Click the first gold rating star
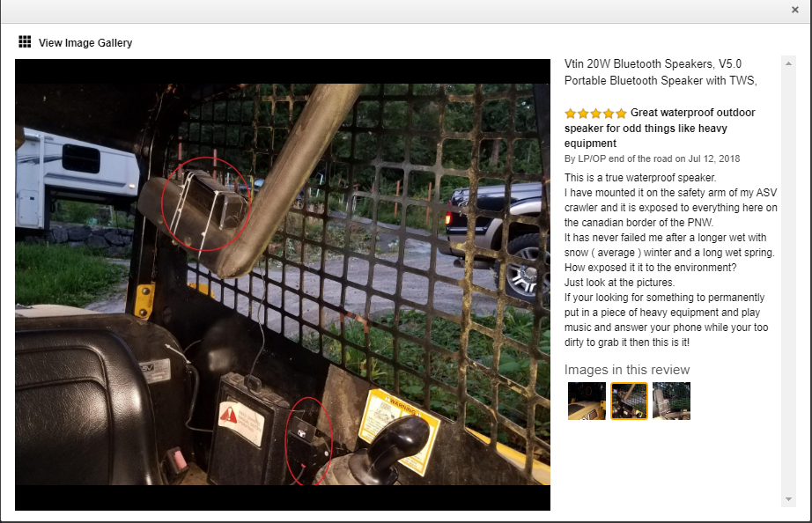Image resolution: width=812 pixels, height=523 pixels. coord(570,114)
